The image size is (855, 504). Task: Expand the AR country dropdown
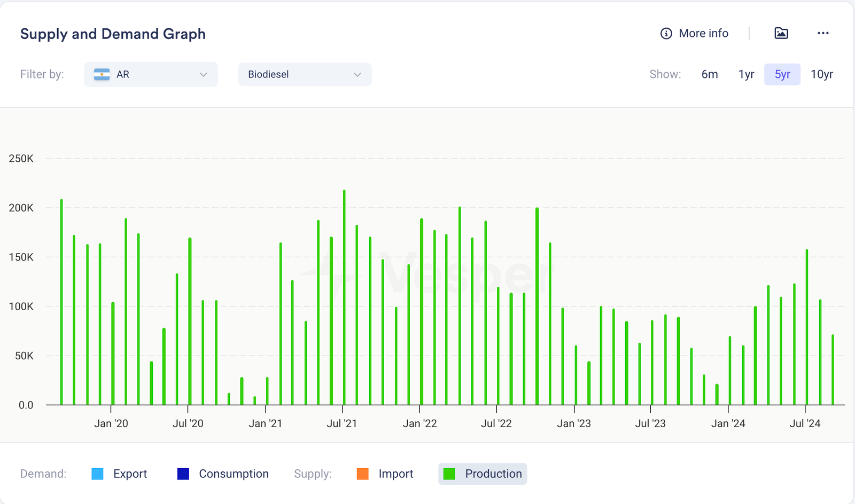151,75
